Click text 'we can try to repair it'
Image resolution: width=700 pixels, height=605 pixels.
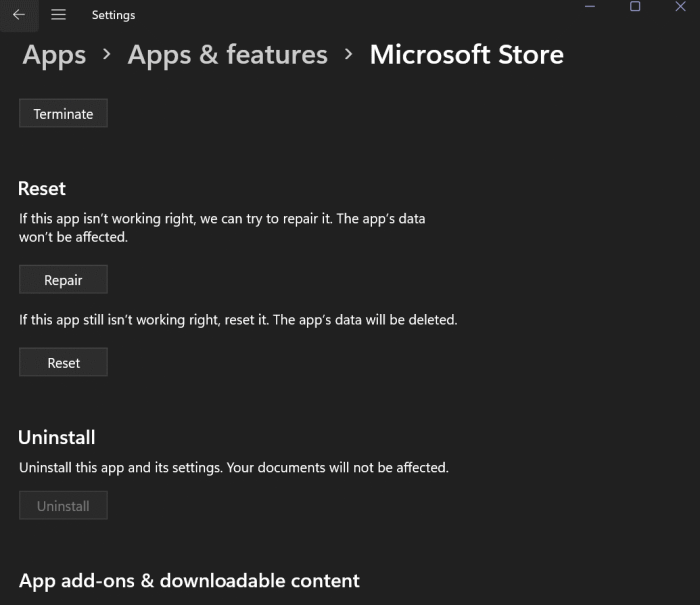[x=266, y=219]
